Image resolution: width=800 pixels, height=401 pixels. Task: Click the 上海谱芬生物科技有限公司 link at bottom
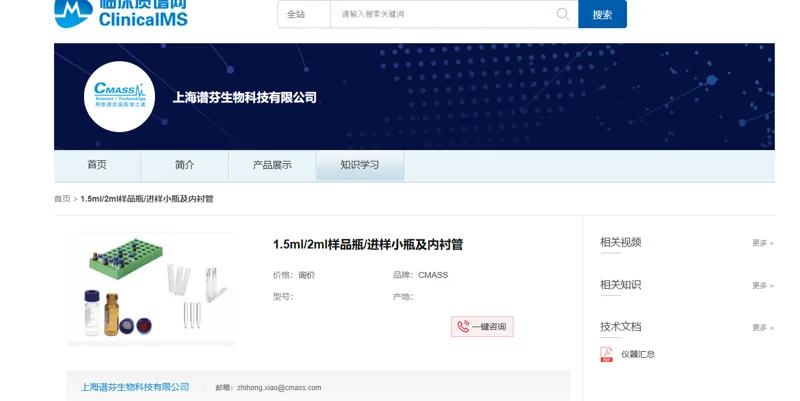coord(135,387)
